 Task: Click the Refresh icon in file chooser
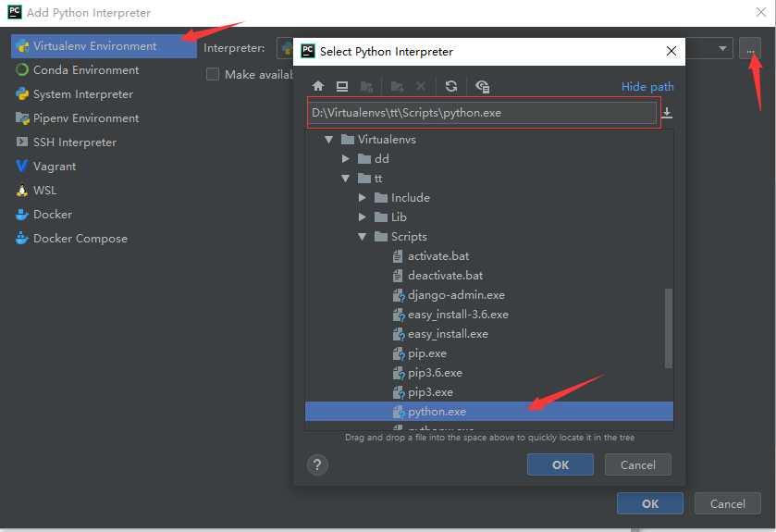point(450,86)
